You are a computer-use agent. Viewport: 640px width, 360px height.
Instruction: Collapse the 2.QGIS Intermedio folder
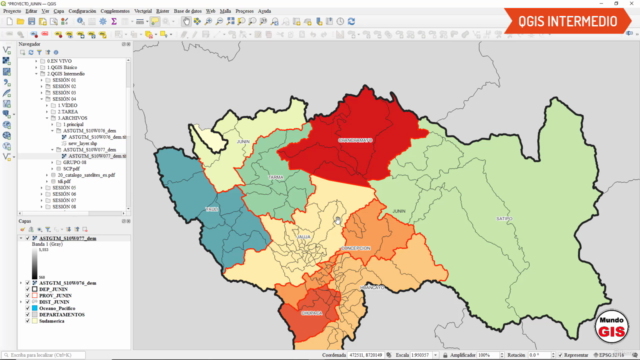pyautogui.click(x=36, y=74)
